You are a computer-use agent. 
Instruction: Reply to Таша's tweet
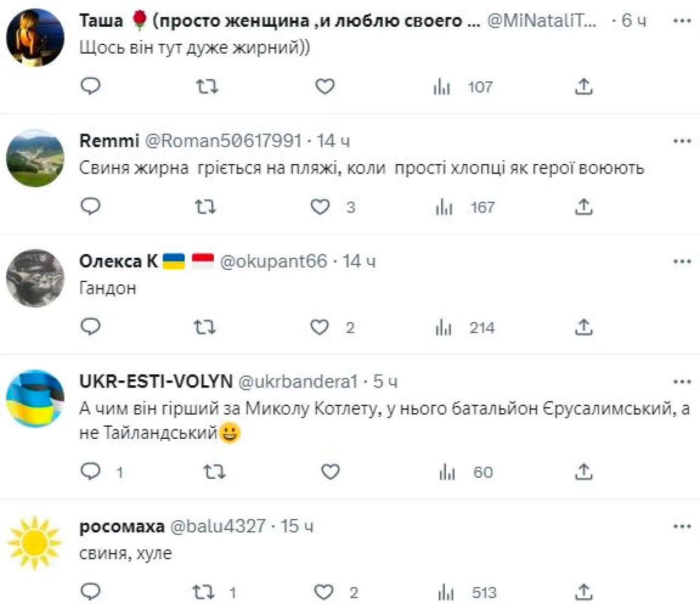91,86
